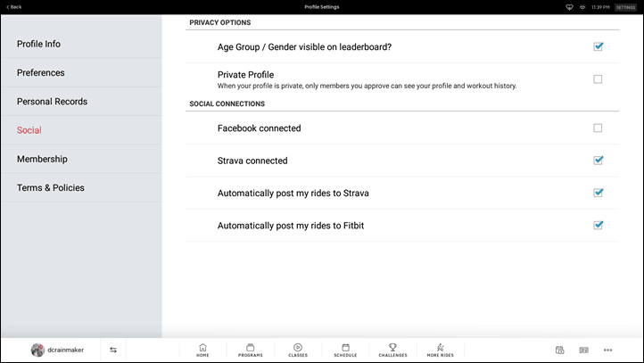This screenshot has width=644, height=363.
Task: Toggle Age Group / Gender visible checkbox
Action: pyautogui.click(x=598, y=46)
